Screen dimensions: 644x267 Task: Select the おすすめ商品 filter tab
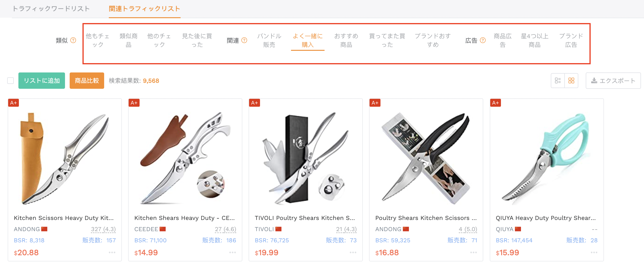(x=346, y=40)
